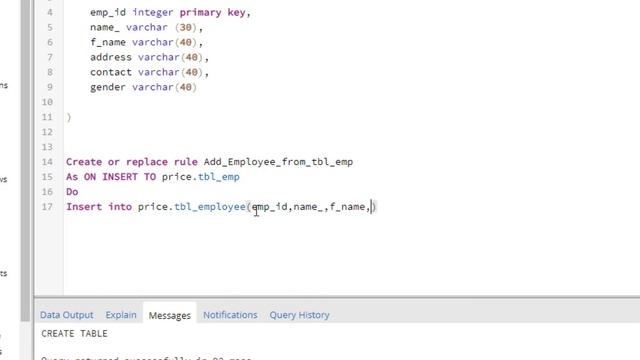Open the Data Output tab

coord(67,315)
